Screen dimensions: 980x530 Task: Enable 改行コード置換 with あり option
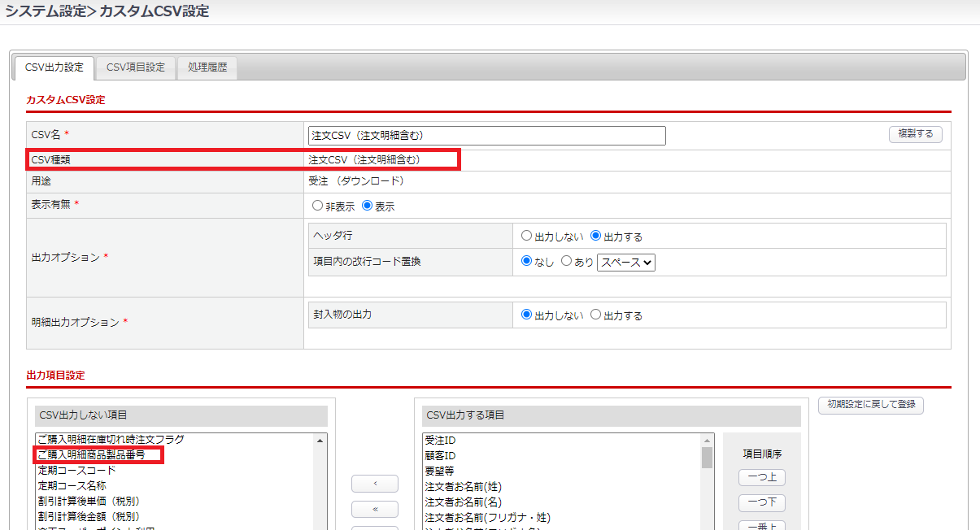567,262
